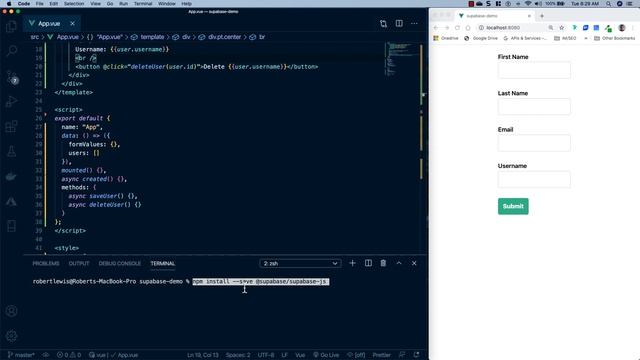This screenshot has height=360, width=640.
Task: Click the compare changes icon in editor toolbar
Action: point(383,24)
